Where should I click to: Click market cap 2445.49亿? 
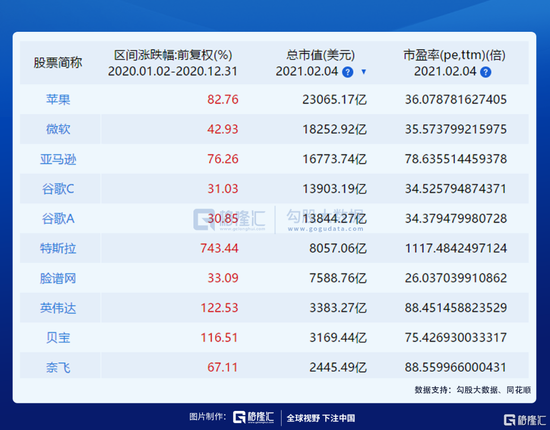(x=338, y=368)
